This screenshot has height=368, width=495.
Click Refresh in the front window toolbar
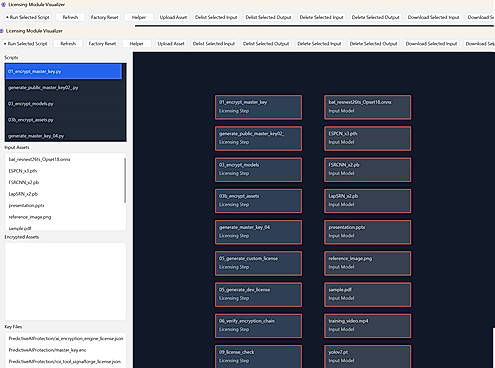click(x=68, y=44)
